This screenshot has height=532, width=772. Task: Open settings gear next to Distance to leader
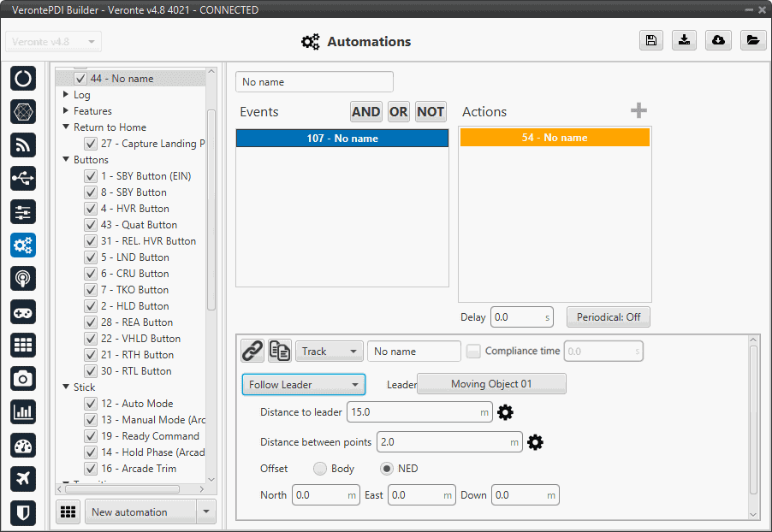tap(506, 412)
